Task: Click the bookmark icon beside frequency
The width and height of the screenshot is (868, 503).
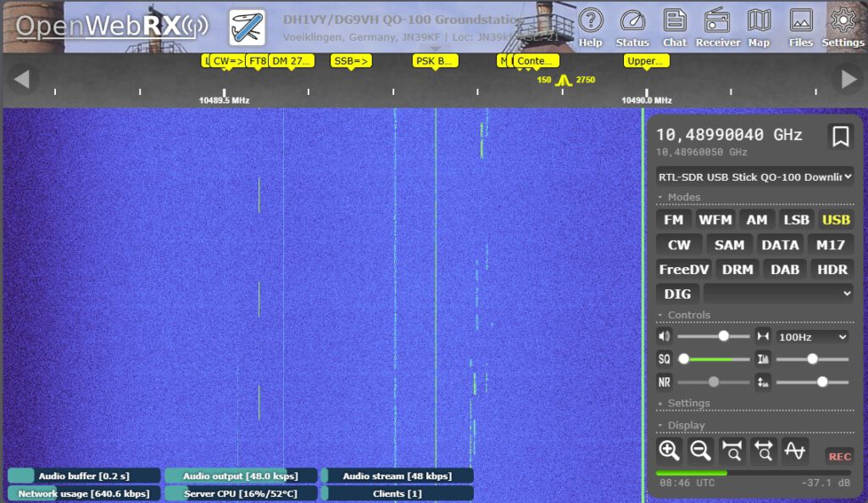Action: pos(840,137)
